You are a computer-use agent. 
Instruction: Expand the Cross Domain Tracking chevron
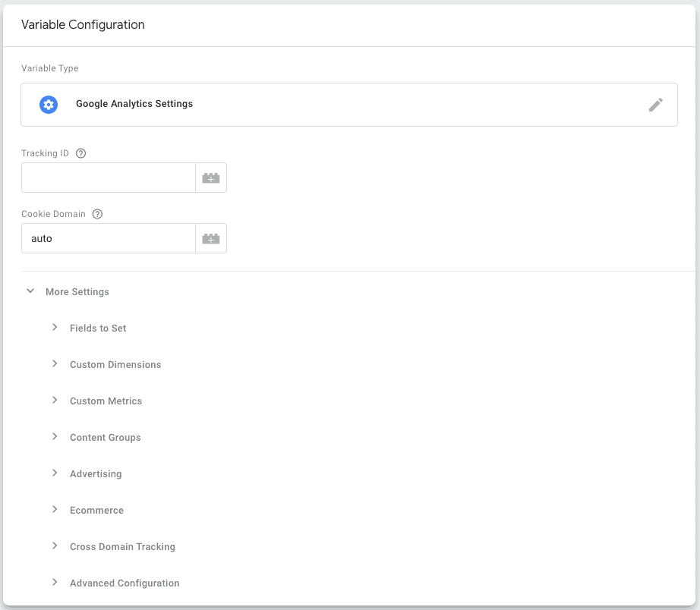point(55,546)
